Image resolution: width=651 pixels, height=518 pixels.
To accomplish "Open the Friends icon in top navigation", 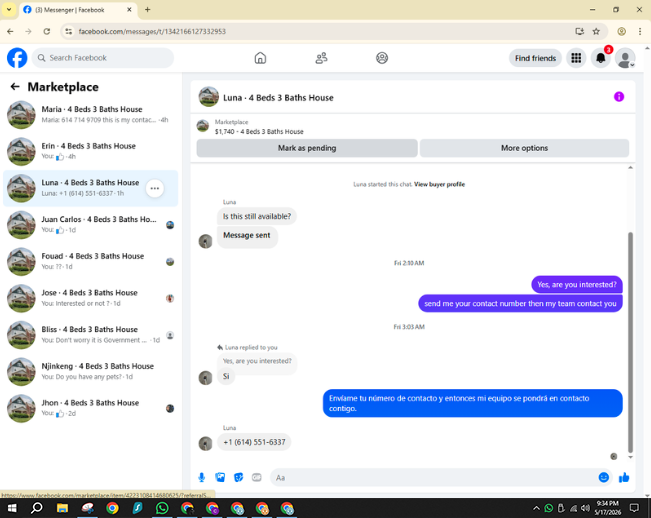I will coord(321,58).
